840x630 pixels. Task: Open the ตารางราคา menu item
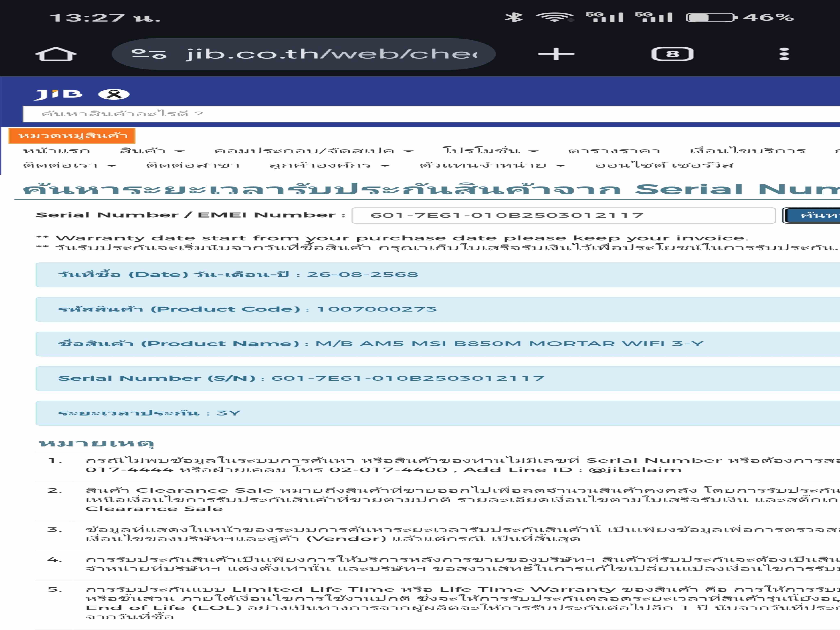(x=614, y=151)
